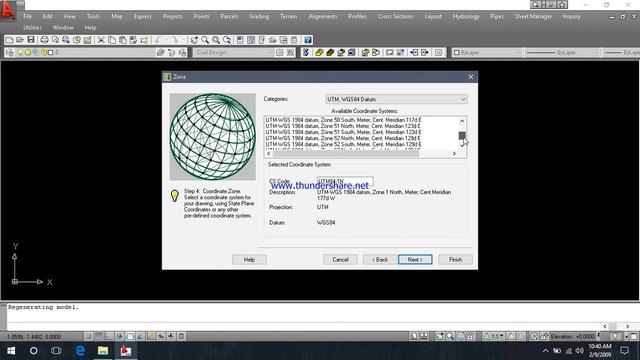Click the coordinate list horizontal scroll-right arrow
The height and width of the screenshot is (360, 640).
pos(454,154)
